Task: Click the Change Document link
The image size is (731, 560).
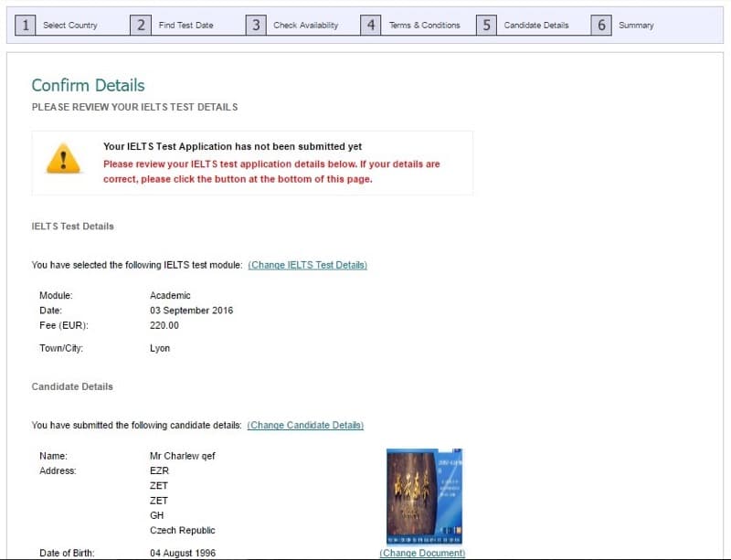Action: click(422, 553)
